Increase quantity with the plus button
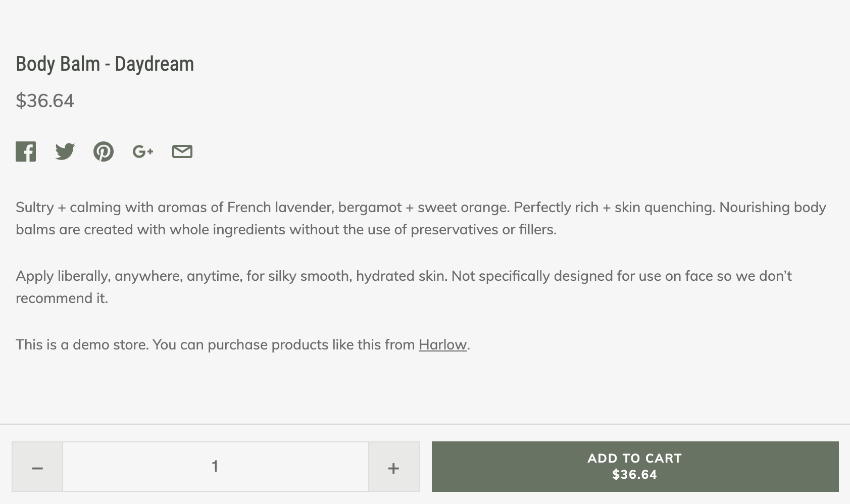The width and height of the screenshot is (850, 504). pos(393,467)
